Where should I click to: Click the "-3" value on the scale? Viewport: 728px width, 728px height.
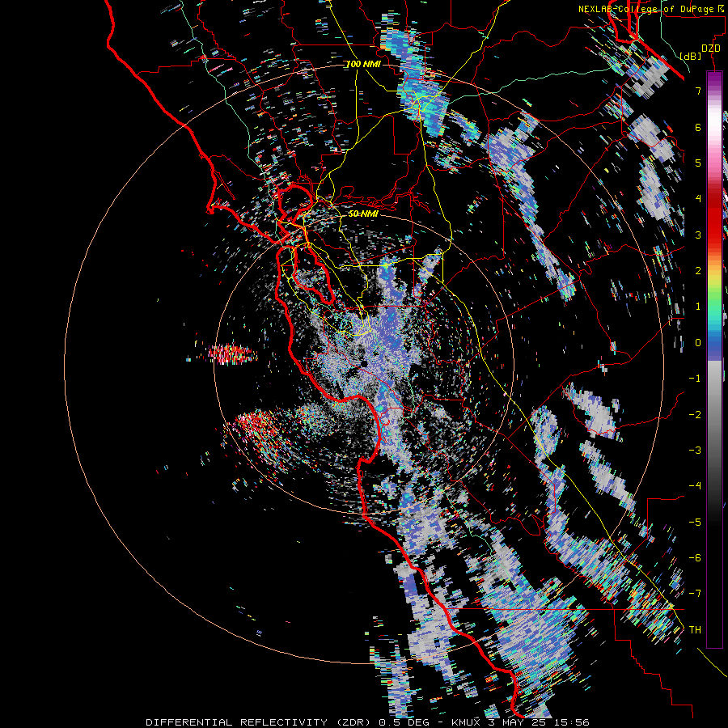click(695, 451)
